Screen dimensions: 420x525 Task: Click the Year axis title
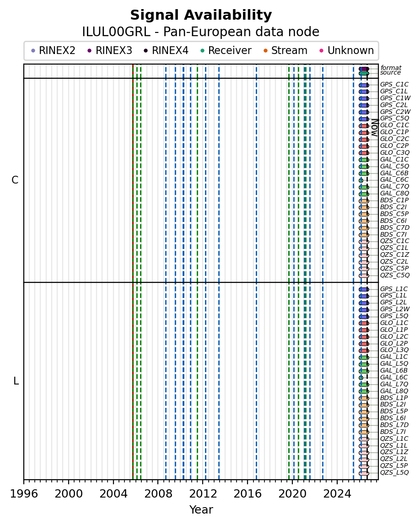click(201, 510)
